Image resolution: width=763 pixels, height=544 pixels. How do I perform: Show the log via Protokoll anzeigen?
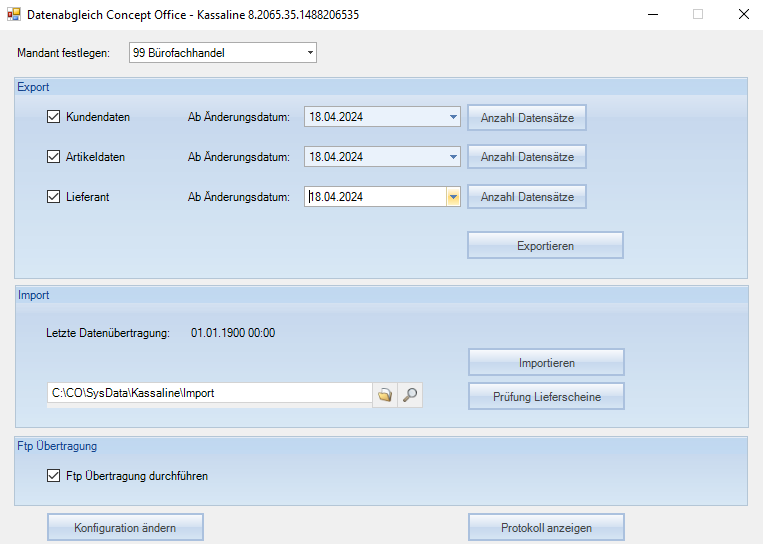[546, 527]
